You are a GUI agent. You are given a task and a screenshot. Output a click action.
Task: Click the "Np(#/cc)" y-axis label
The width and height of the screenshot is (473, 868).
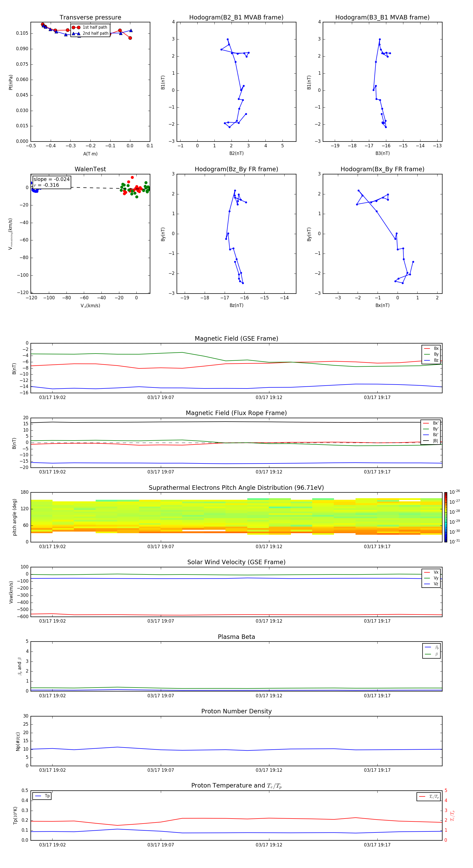click(x=18, y=741)
